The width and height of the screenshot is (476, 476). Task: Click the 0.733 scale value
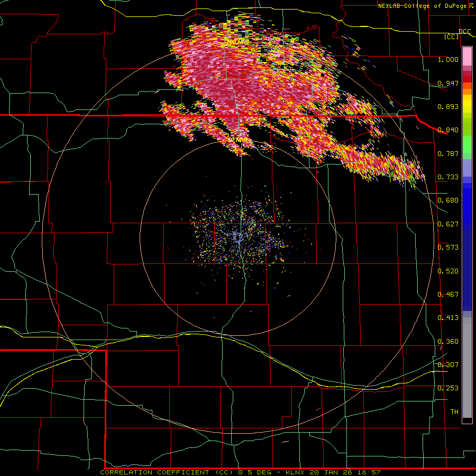448,177
